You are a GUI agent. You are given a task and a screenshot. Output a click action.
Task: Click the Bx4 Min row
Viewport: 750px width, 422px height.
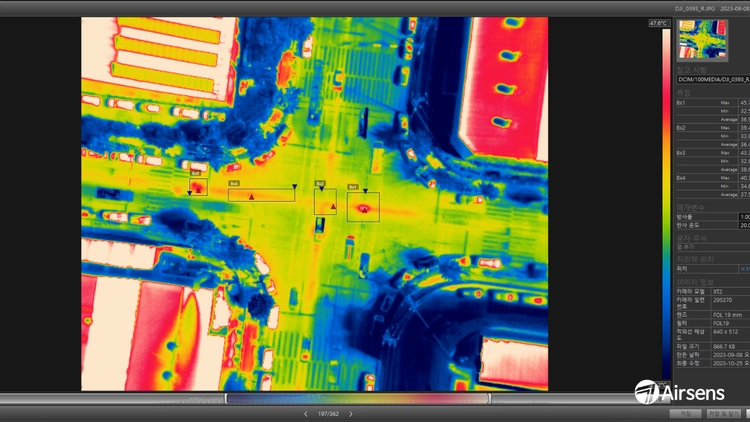pos(713,186)
